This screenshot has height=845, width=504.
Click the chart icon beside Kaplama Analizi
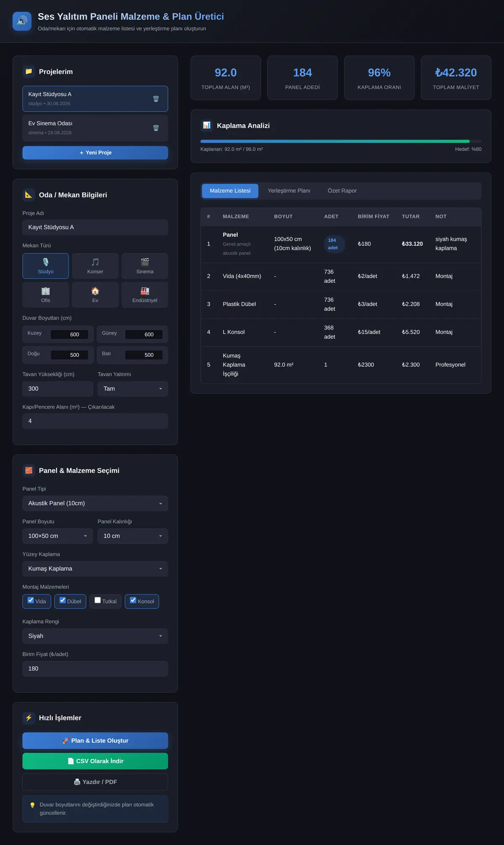click(x=207, y=125)
